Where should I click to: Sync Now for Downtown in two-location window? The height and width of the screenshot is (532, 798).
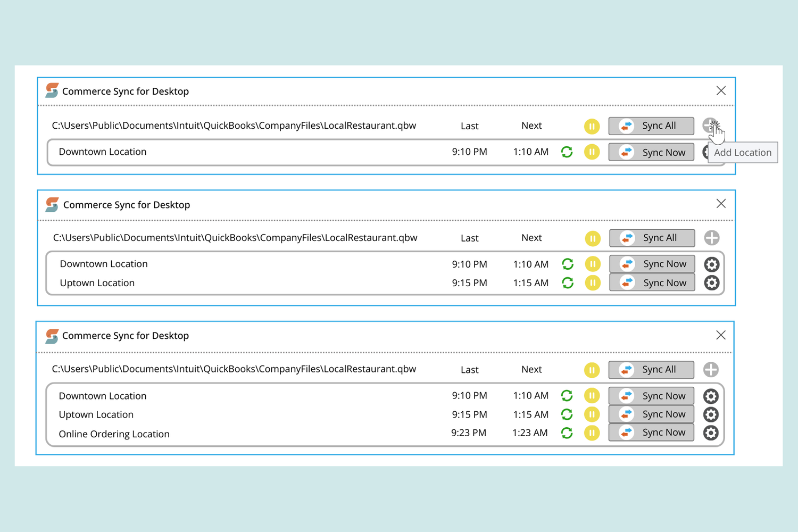652,264
